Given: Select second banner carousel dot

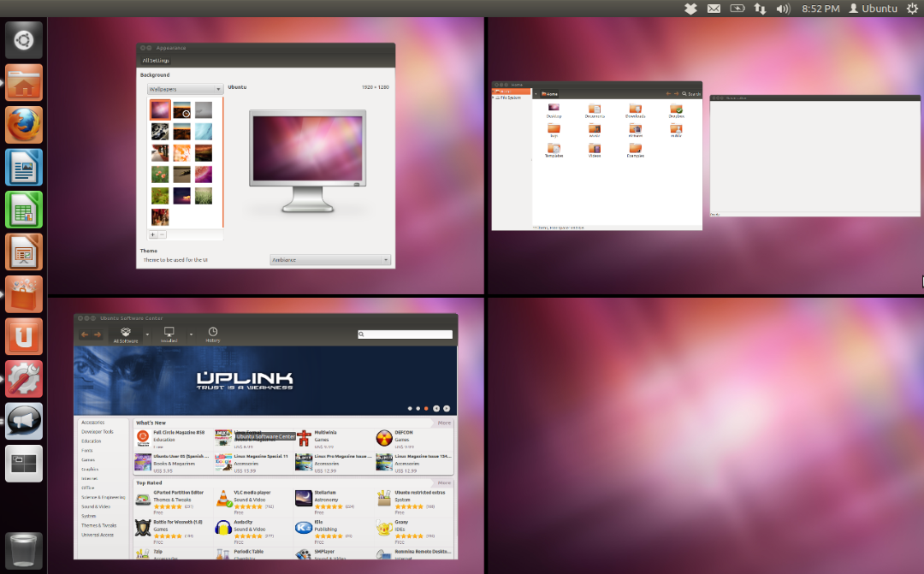Looking at the screenshot, I should pyautogui.click(x=418, y=408).
